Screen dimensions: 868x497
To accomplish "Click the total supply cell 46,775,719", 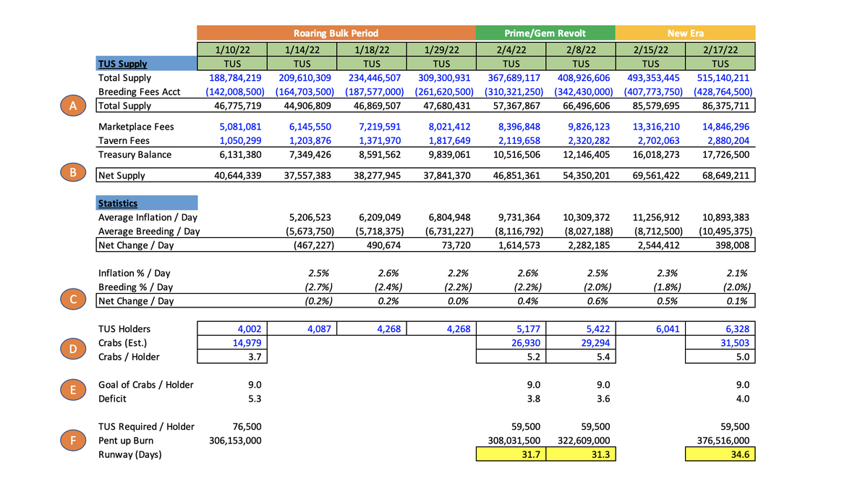I will click(x=237, y=106).
